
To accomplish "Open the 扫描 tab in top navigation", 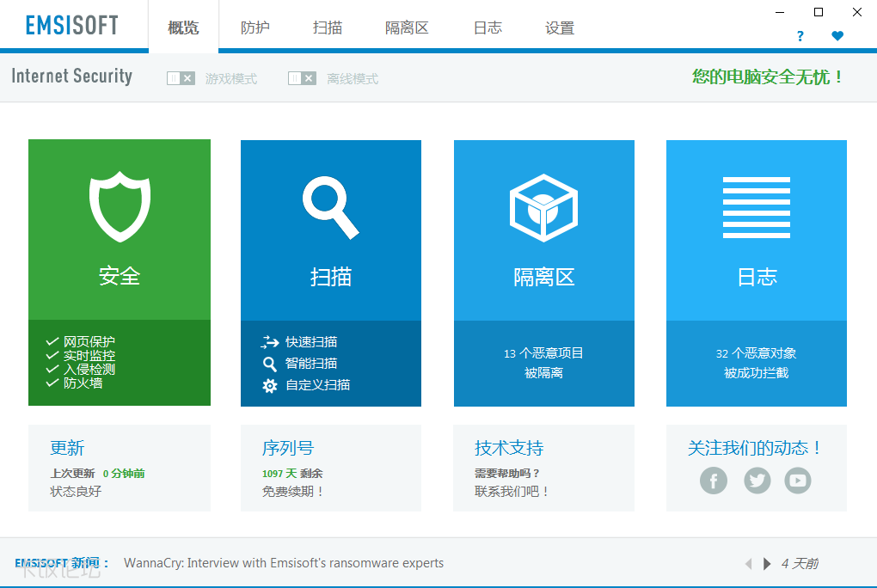I will [328, 28].
